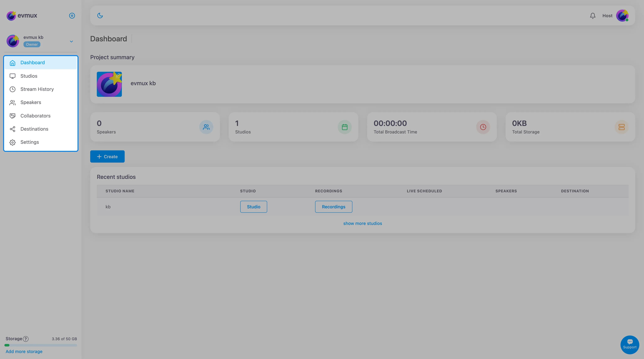Click the Create button

pyautogui.click(x=107, y=156)
